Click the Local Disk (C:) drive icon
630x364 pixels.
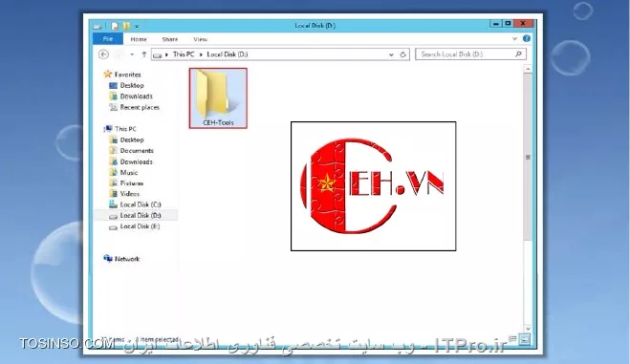click(x=114, y=204)
